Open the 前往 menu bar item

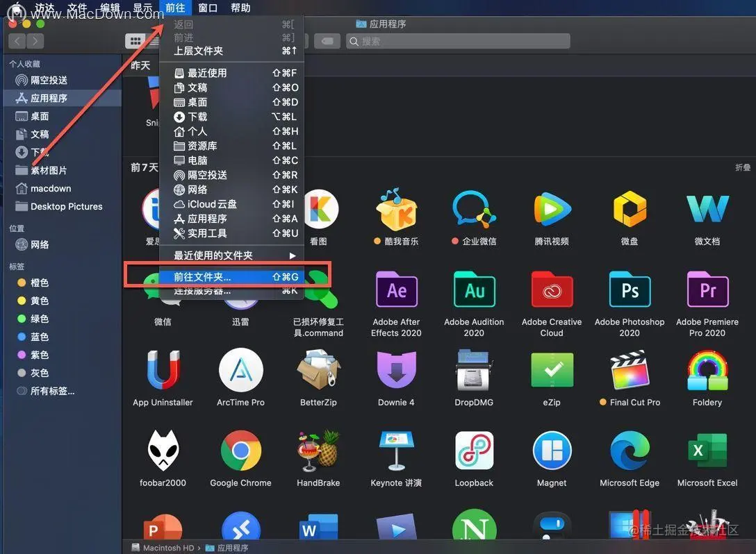click(x=175, y=8)
